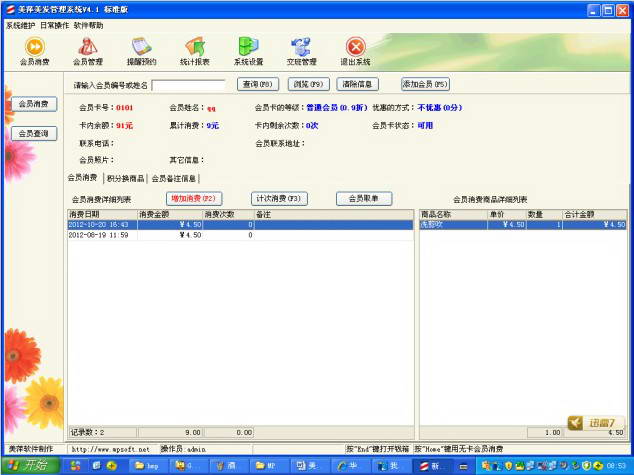Select the 洗剪吹 product row
Viewport: 634px width, 475px height.
tap(523, 225)
